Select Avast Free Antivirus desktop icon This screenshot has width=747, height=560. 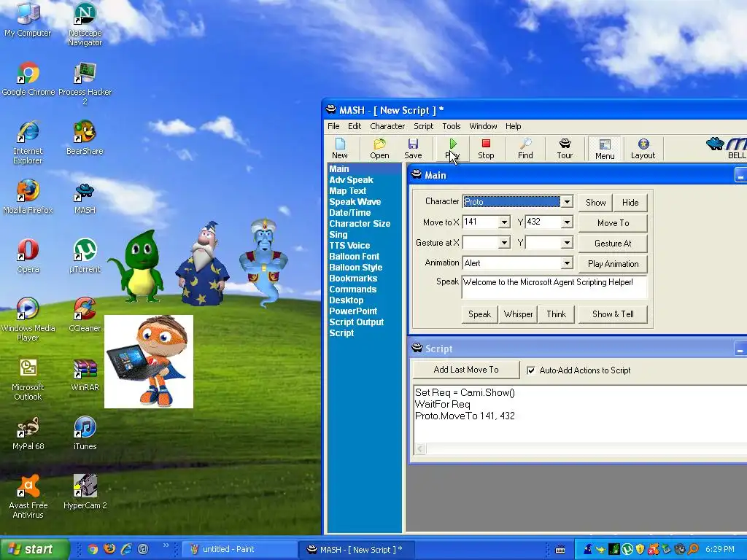[28, 497]
